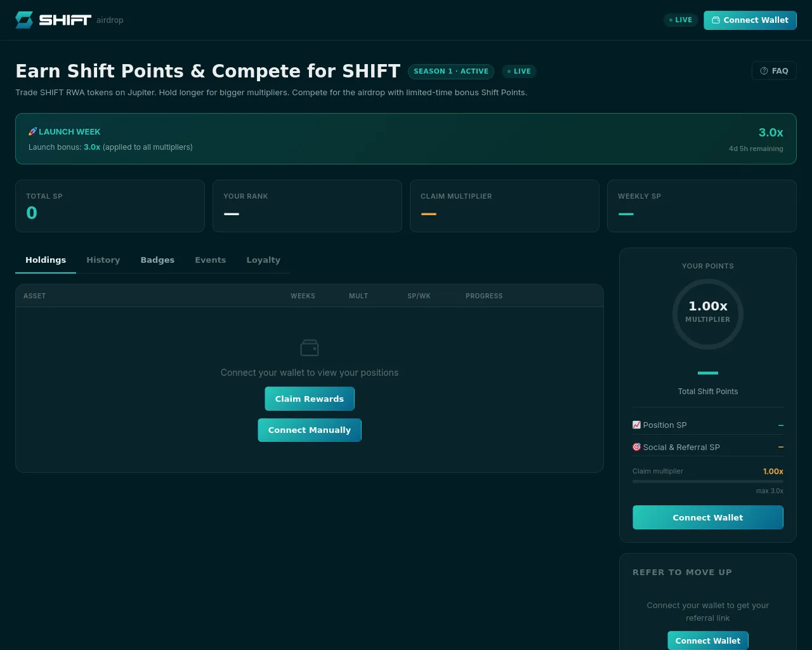Click Connect Wallet in the Refer to Move Up card
812x650 pixels.
(708, 640)
